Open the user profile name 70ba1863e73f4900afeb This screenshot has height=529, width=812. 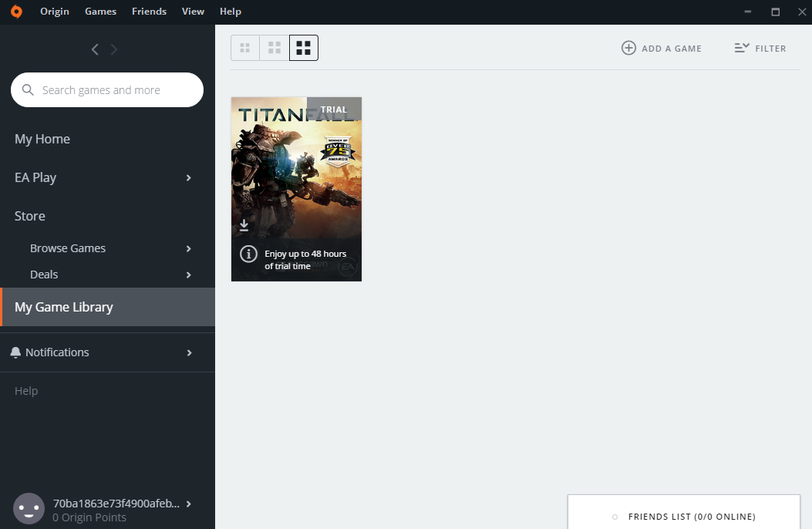(x=116, y=504)
